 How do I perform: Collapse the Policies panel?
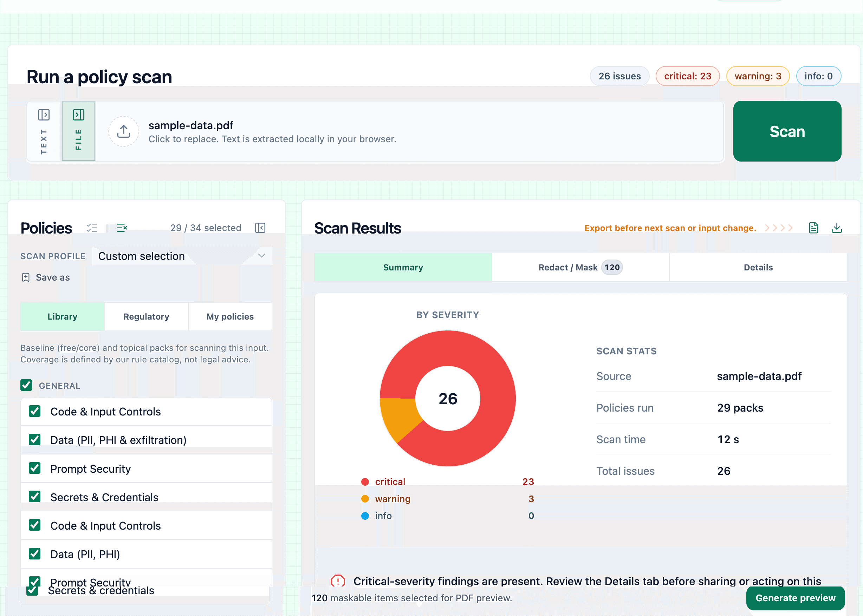(x=260, y=228)
